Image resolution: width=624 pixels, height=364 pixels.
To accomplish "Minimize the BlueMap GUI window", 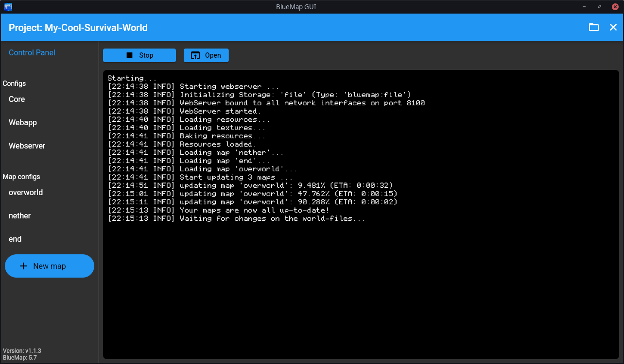I will click(584, 7).
